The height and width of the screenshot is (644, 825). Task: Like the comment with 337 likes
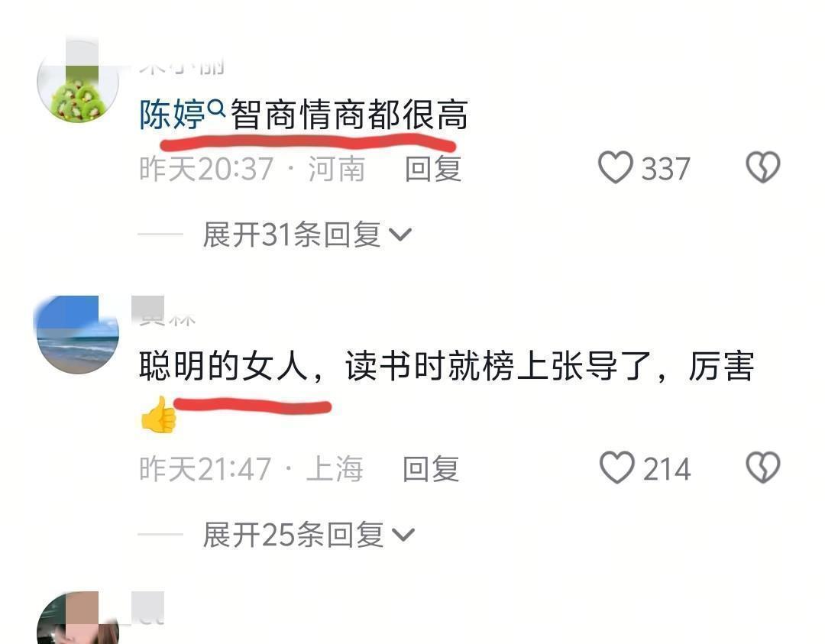point(615,168)
